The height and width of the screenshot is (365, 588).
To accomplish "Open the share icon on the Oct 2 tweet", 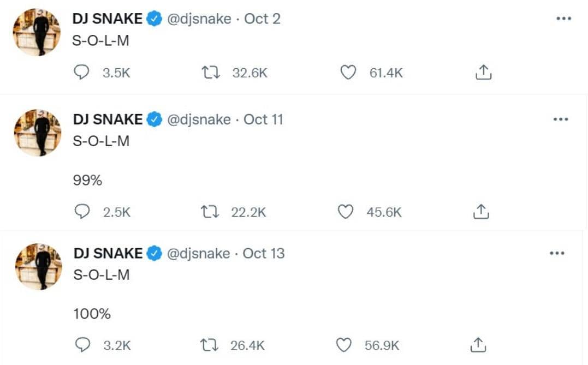I will [x=483, y=71].
